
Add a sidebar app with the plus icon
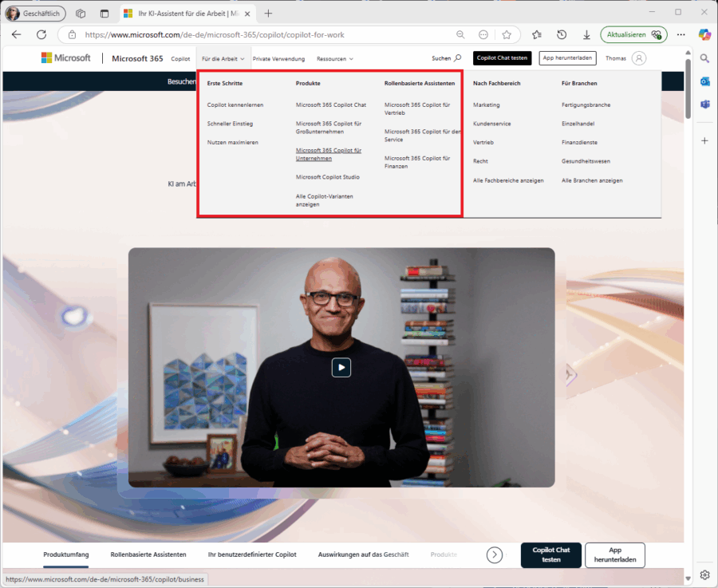point(704,140)
